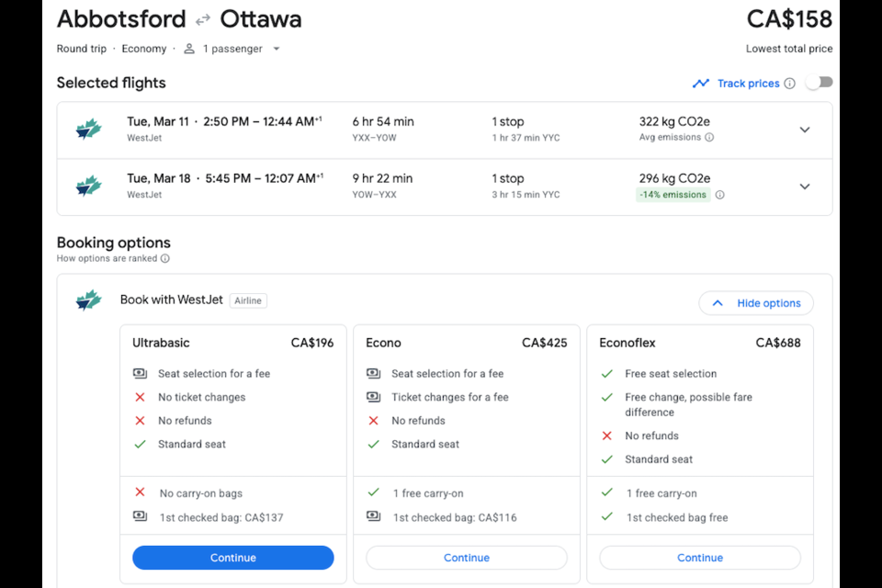882x588 pixels.
Task: Toggle the Track prices switch
Action: [x=819, y=83]
